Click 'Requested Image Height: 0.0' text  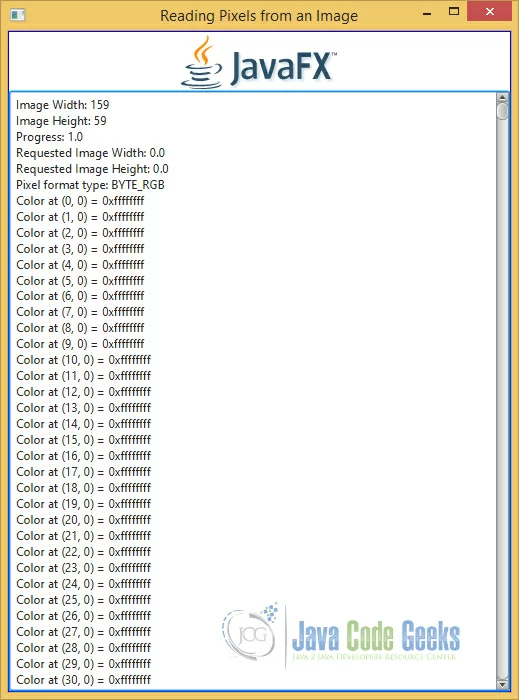click(92, 169)
